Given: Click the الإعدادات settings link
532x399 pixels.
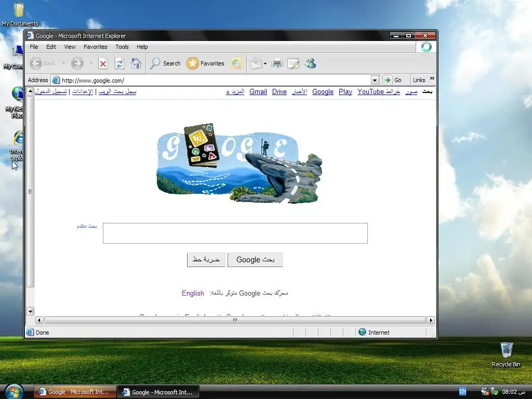Looking at the screenshot, I should [x=83, y=91].
